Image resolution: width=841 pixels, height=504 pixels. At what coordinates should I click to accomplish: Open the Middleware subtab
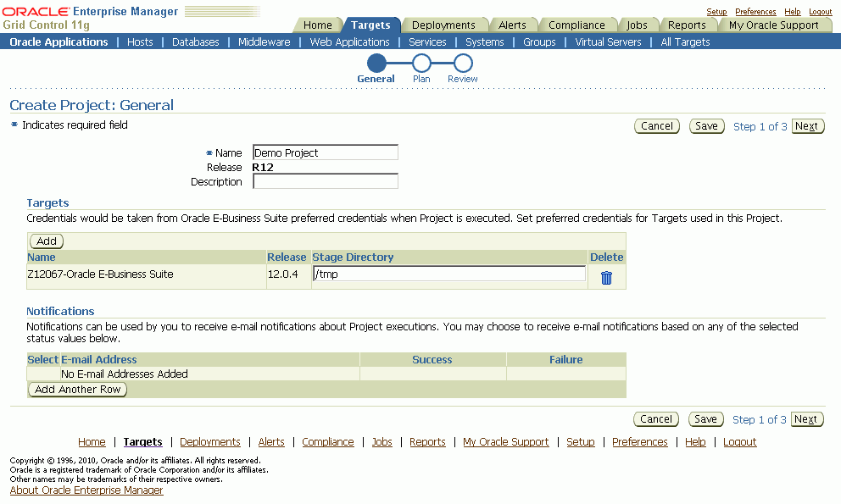pyautogui.click(x=264, y=42)
